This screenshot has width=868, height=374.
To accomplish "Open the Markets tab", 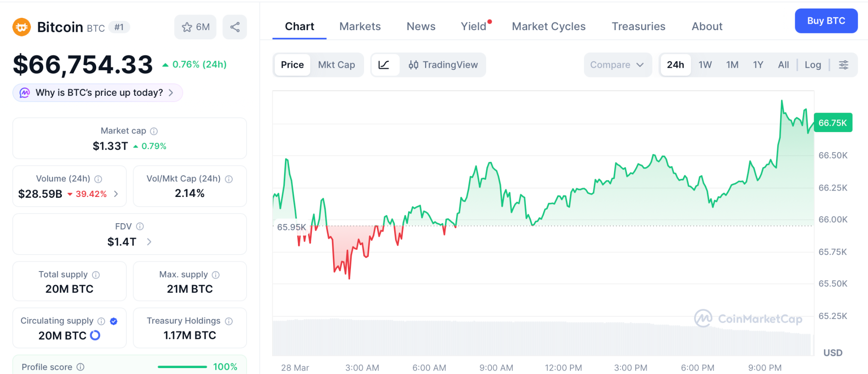I will (360, 26).
